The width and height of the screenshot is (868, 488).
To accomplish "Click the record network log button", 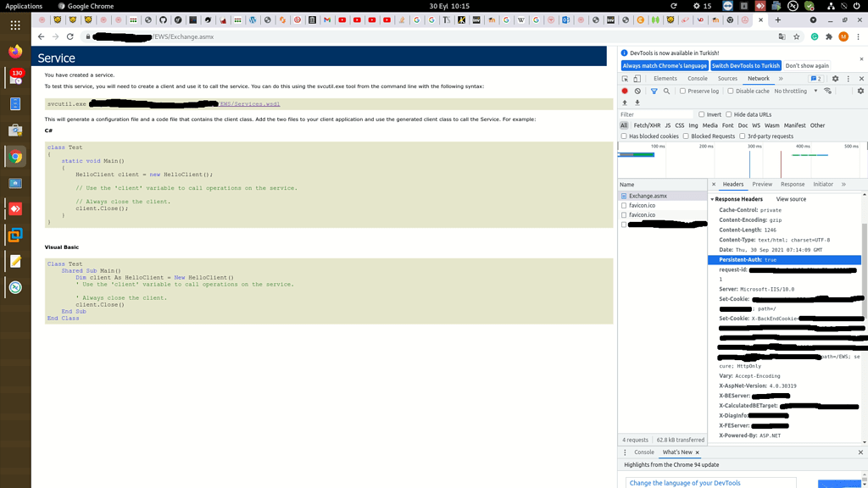I will tap(625, 91).
